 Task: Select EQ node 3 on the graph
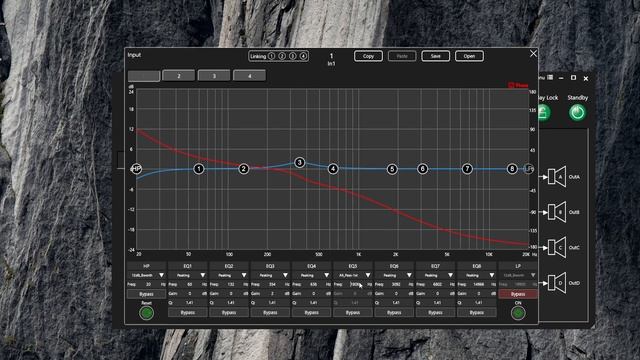(x=299, y=162)
